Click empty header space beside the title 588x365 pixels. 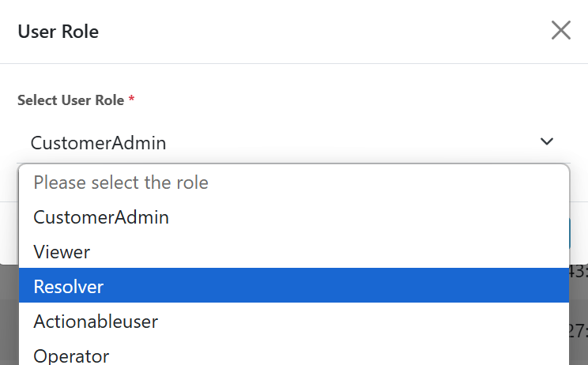[316, 32]
